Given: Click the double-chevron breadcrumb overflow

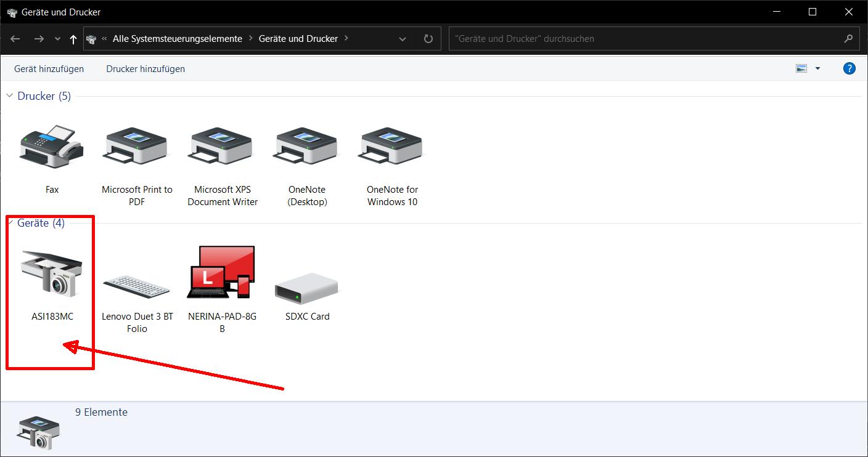Looking at the screenshot, I should point(104,38).
